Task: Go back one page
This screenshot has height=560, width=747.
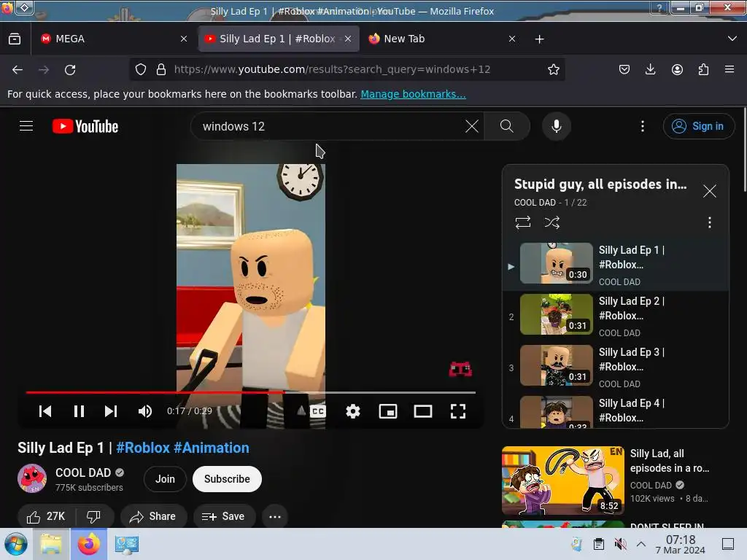Action: 18,70
